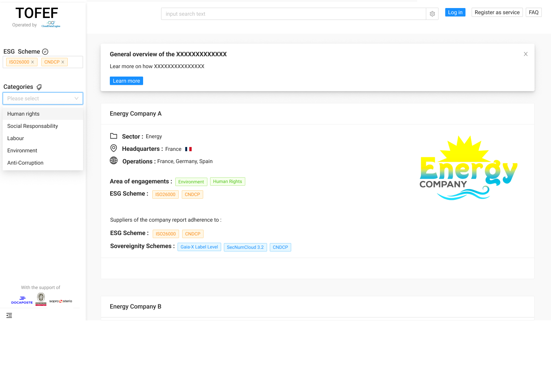The width and height of the screenshot is (551, 392).
Task: Open the FAQ page
Action: click(x=533, y=12)
